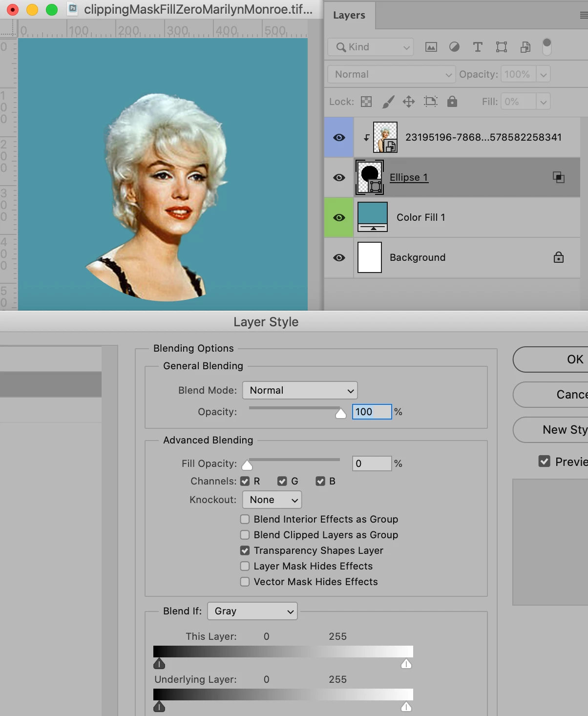Select the clipped smart object thumbnail
588x716 pixels.
[385, 137]
